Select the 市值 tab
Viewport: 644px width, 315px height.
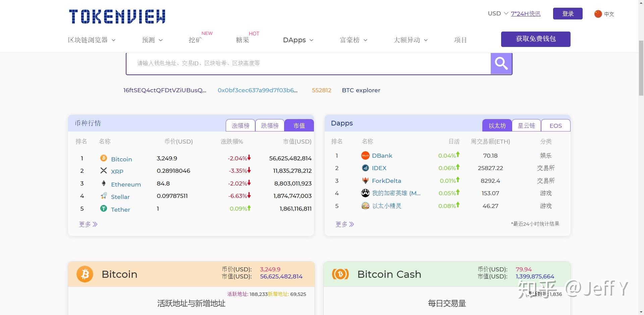299,125
